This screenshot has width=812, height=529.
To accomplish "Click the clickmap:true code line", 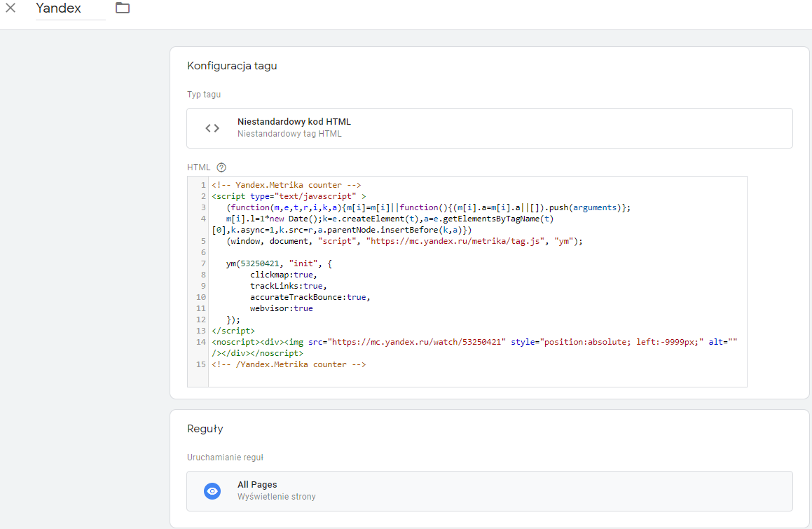I will point(283,275).
